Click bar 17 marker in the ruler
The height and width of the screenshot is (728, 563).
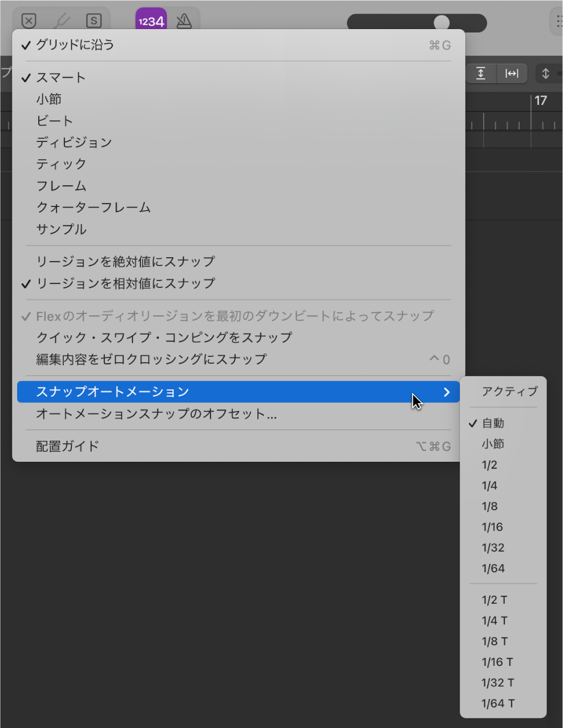[541, 100]
